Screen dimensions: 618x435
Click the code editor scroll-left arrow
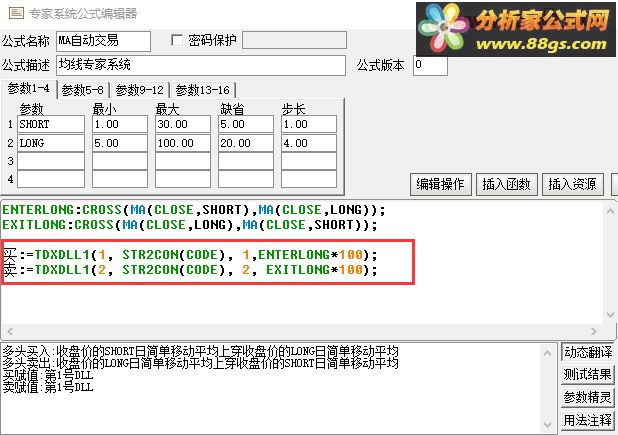pos(10,331)
